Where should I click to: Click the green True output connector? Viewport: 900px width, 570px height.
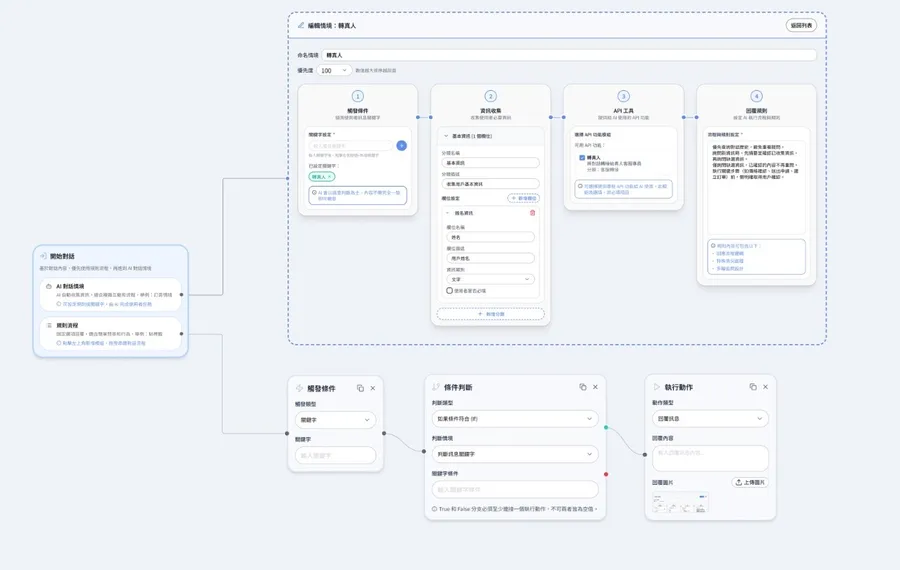pyautogui.click(x=606, y=427)
